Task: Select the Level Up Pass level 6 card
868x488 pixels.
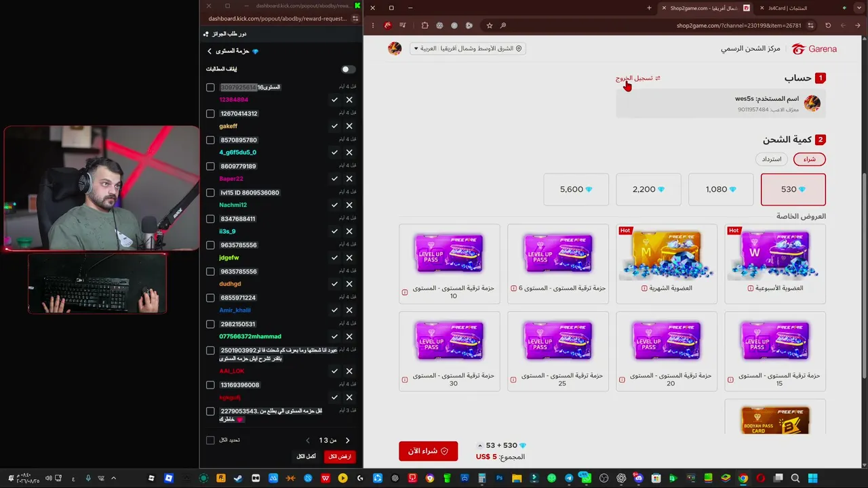Action: click(x=558, y=263)
